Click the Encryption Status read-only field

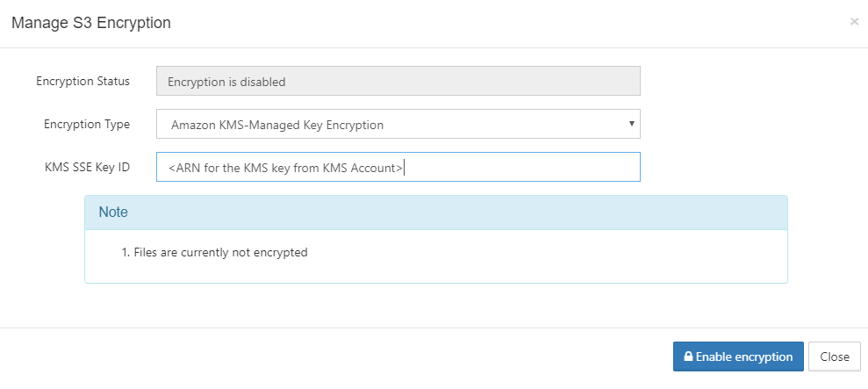pyautogui.click(x=398, y=82)
